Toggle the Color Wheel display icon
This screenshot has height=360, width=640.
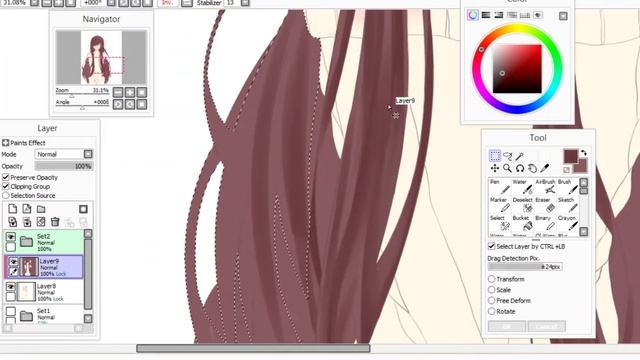coord(473,15)
